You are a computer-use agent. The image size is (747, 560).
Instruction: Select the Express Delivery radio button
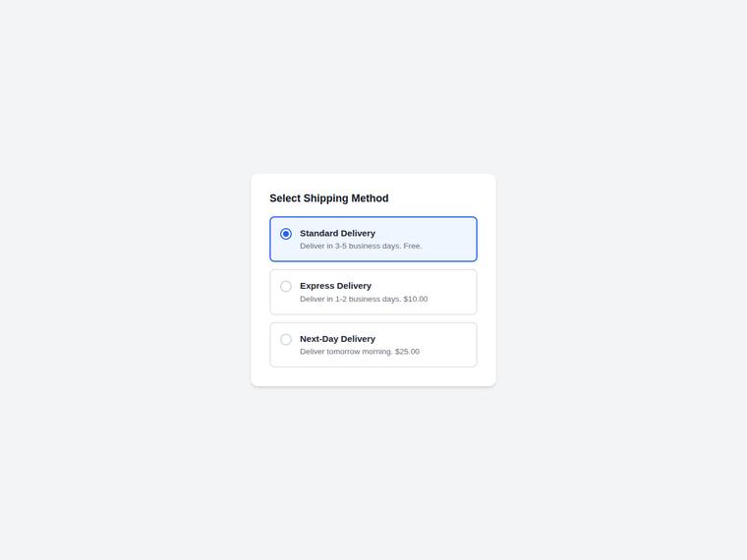[x=286, y=286]
